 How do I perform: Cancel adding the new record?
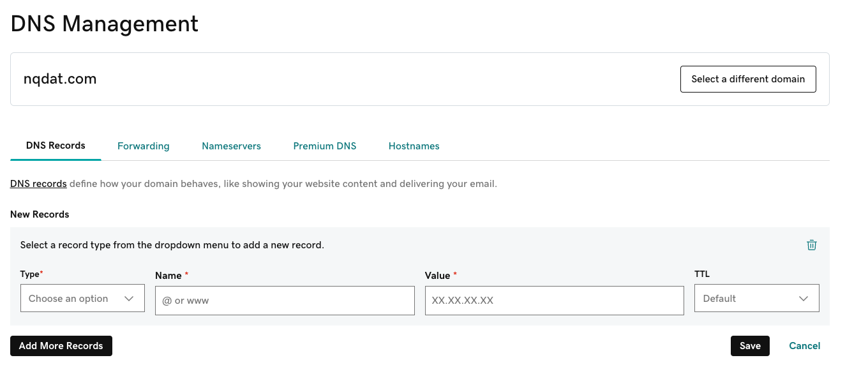coord(804,346)
